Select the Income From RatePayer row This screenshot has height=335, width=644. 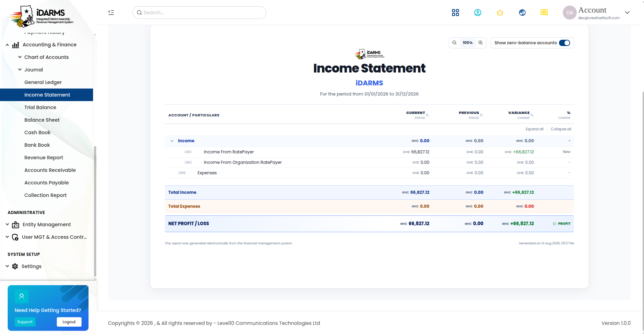tap(369, 152)
